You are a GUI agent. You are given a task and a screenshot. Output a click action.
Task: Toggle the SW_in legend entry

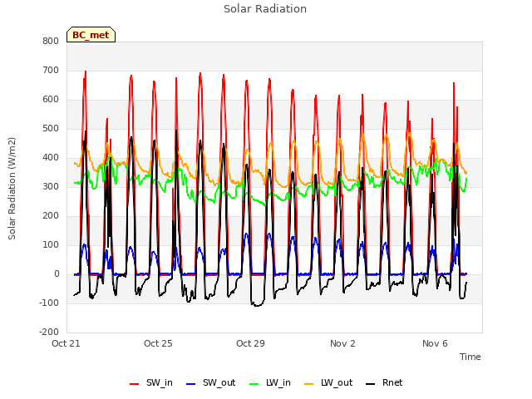[151, 383]
